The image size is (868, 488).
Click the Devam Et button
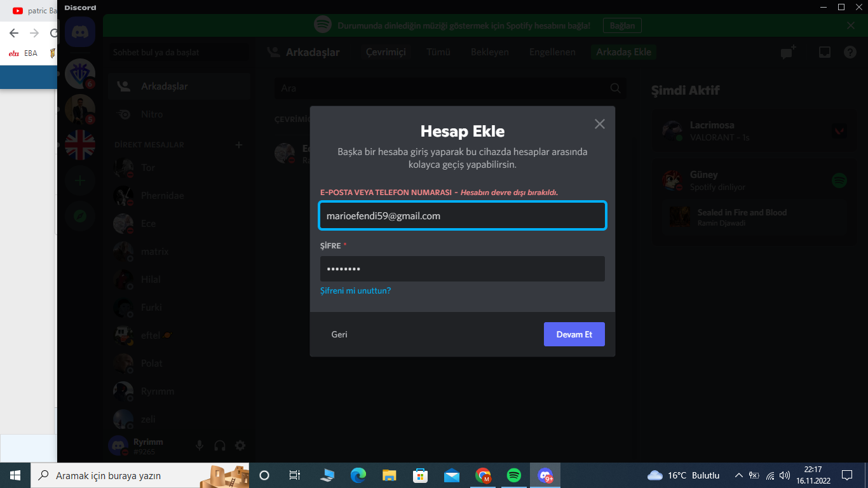[x=574, y=334]
